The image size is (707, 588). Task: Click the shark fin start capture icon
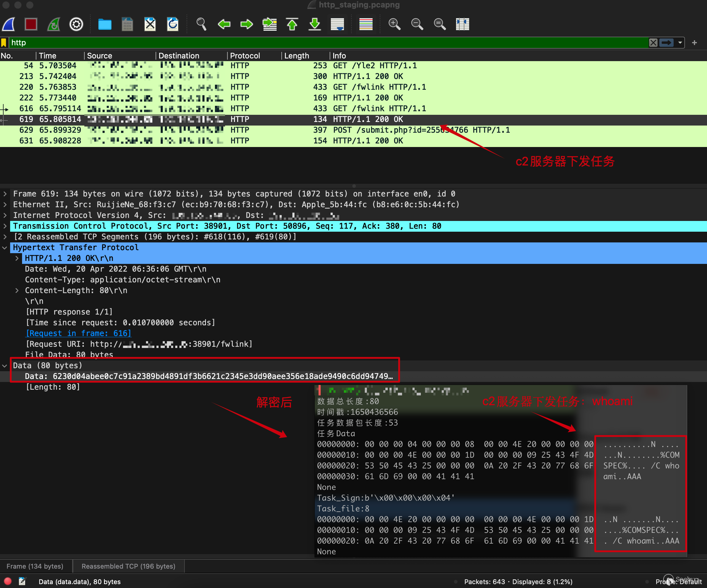coord(9,24)
